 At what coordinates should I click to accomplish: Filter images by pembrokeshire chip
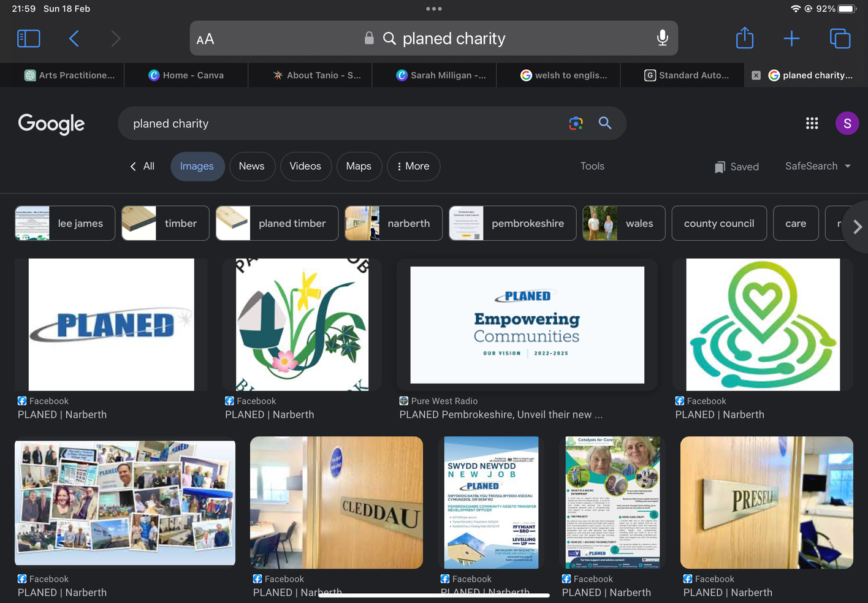[x=512, y=223]
